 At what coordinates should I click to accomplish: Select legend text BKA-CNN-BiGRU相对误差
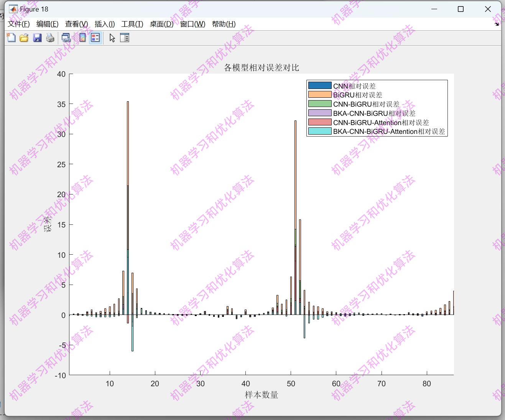374,113
